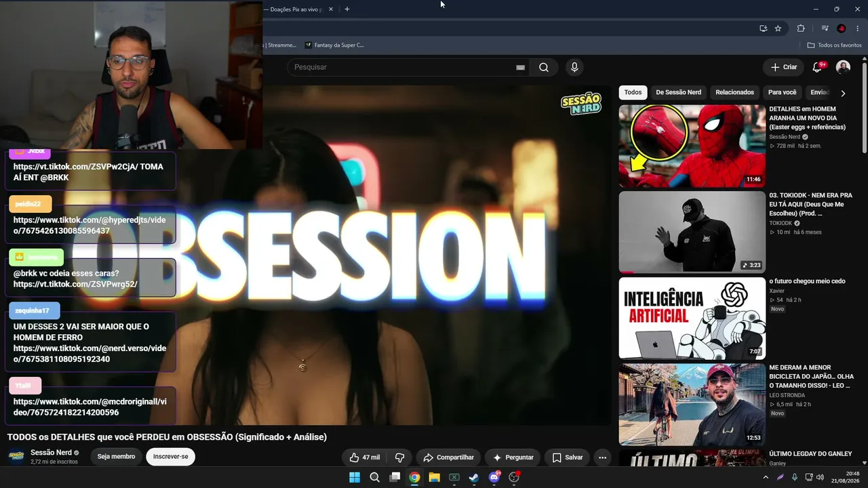
Task: Click the YouTube page vertical scrollbar
Action: pos(865,108)
